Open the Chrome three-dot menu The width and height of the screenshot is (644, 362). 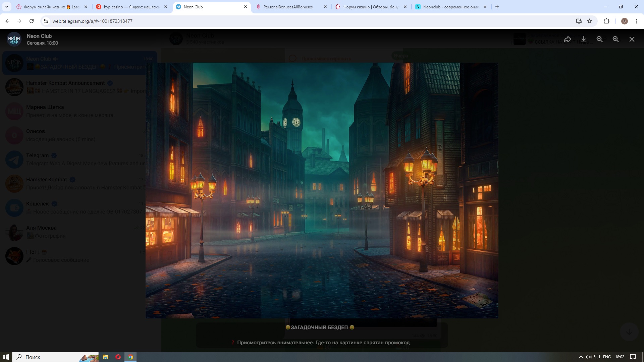[x=637, y=21]
